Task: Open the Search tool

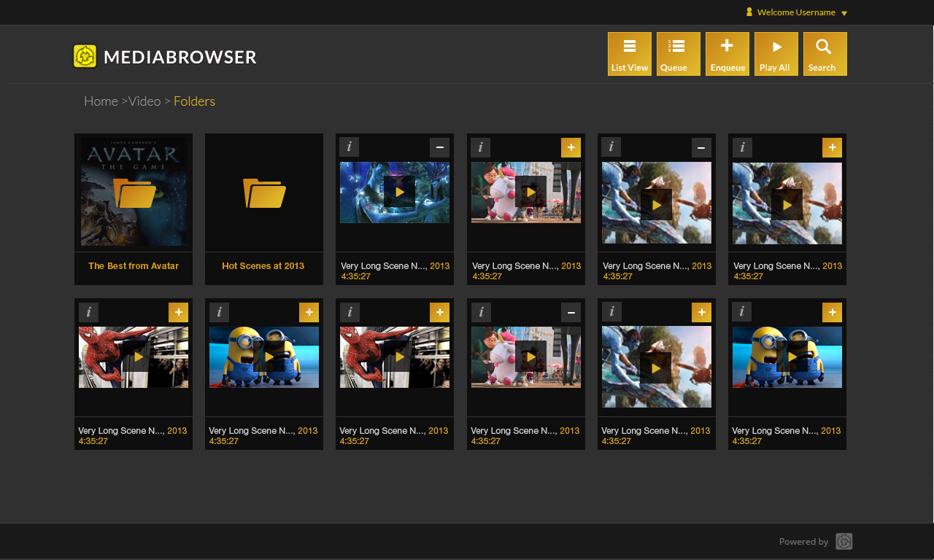Action: (x=825, y=54)
